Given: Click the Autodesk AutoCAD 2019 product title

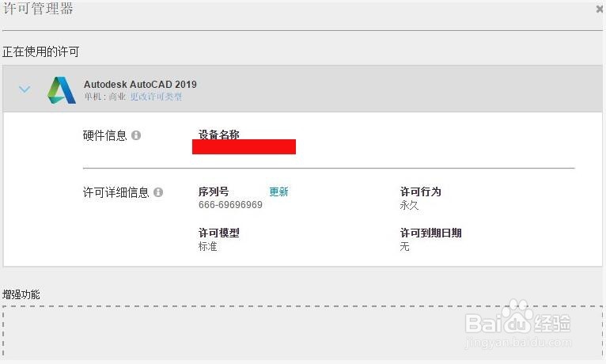Looking at the screenshot, I should pos(140,85).
